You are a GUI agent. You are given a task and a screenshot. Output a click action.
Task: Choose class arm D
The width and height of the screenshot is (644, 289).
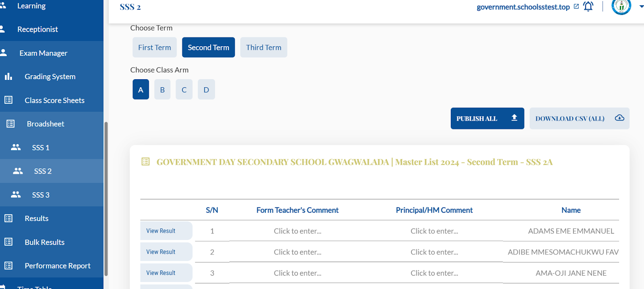[x=206, y=89]
